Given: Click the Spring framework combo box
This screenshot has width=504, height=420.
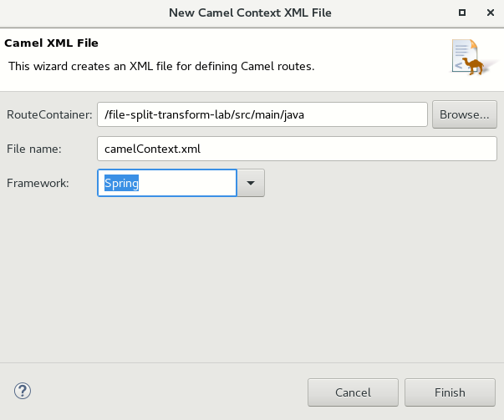Looking at the screenshot, I should 167,183.
